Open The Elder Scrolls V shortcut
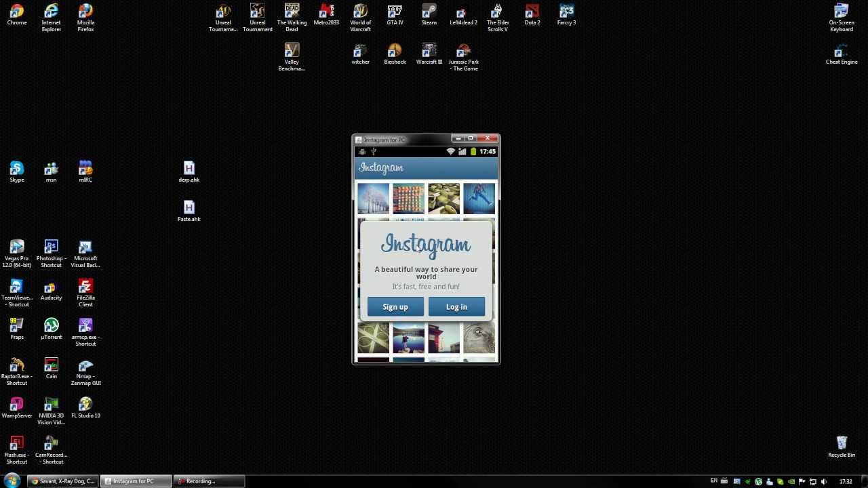The image size is (868, 488). [498, 18]
